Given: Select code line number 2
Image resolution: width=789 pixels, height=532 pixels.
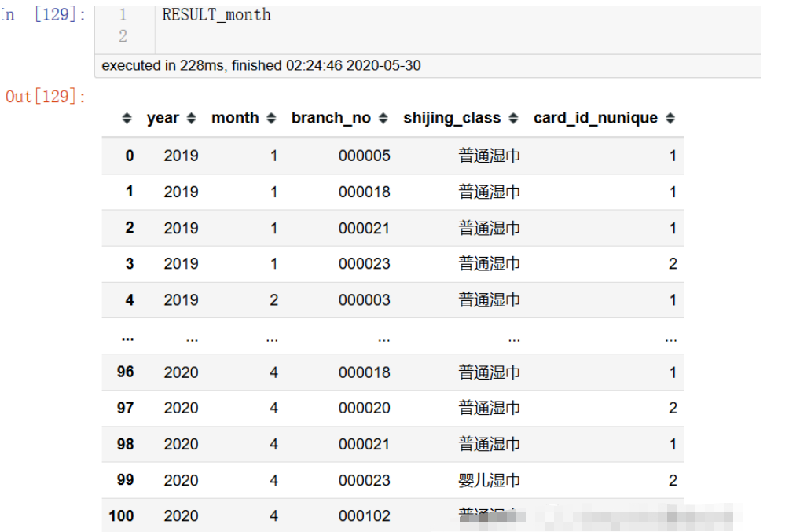Looking at the screenshot, I should coord(123,35).
